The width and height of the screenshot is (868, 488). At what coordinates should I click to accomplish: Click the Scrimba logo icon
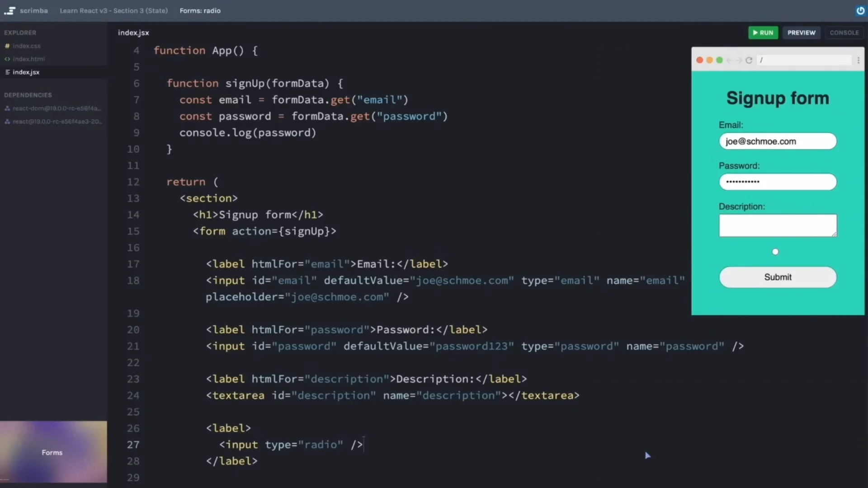tap(9, 10)
